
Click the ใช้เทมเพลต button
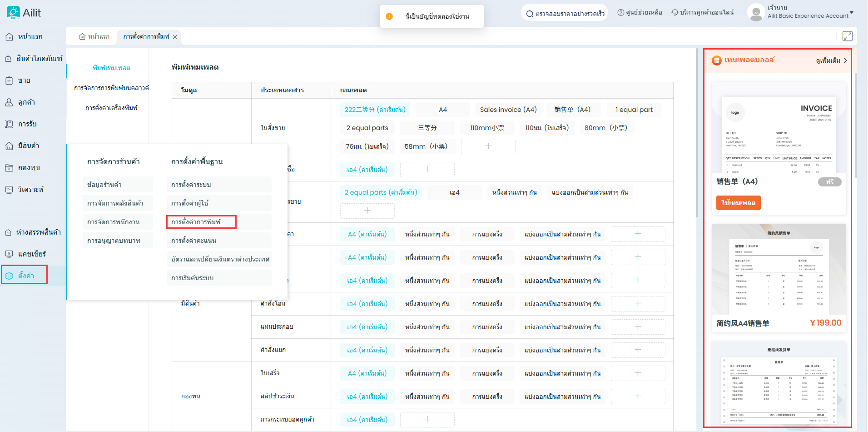click(738, 203)
